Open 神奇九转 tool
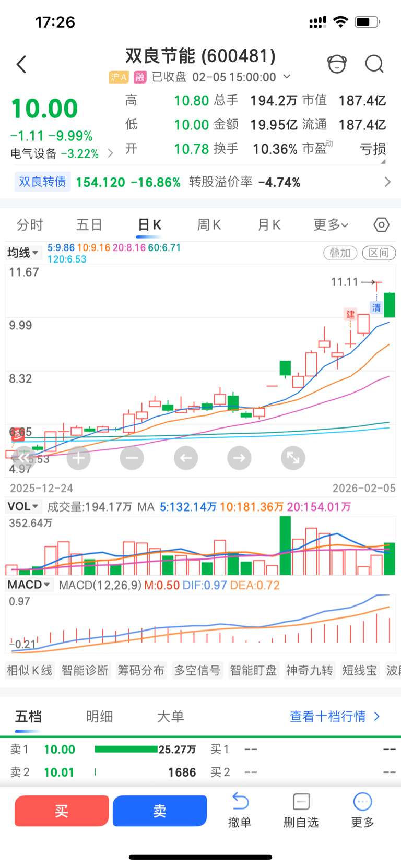 click(310, 670)
